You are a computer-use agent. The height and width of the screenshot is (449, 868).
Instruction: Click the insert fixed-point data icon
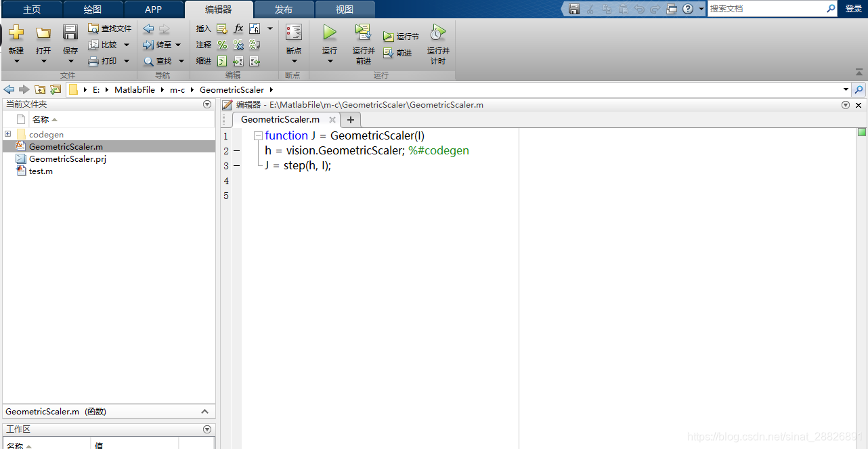255,28
